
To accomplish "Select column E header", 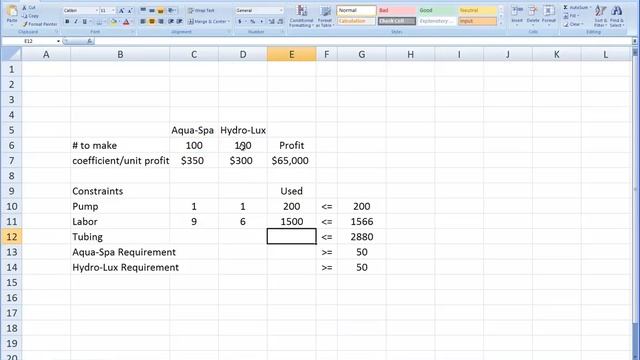I will (291, 54).
